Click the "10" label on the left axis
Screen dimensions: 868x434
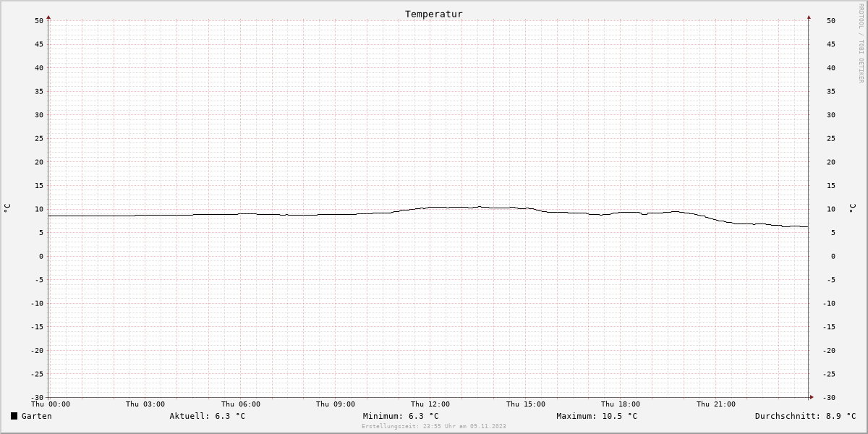(x=39, y=209)
